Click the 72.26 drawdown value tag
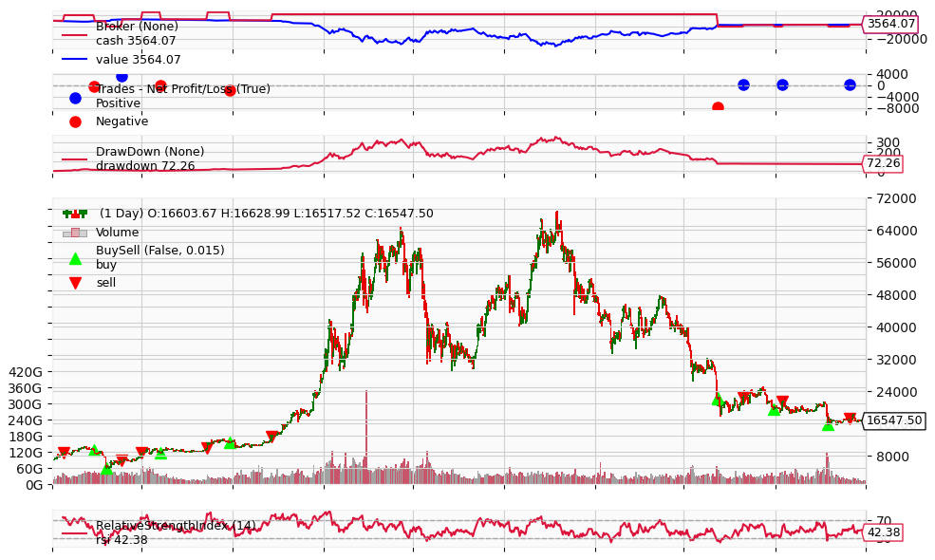This screenshot has height=560, width=935. coord(883,163)
